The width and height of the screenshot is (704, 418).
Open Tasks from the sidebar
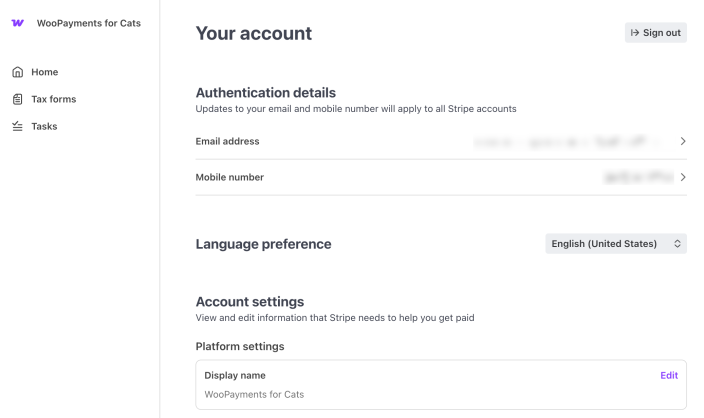click(44, 126)
